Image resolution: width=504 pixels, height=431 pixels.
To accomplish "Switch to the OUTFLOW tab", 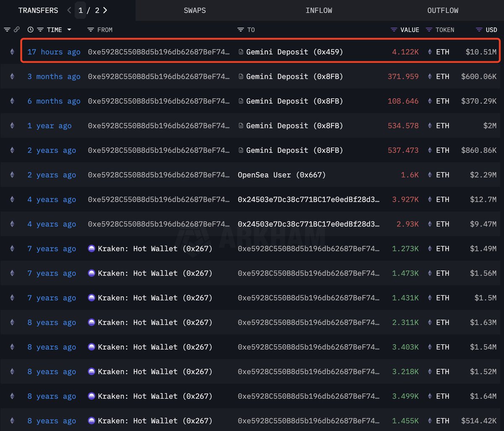I will pos(443,11).
